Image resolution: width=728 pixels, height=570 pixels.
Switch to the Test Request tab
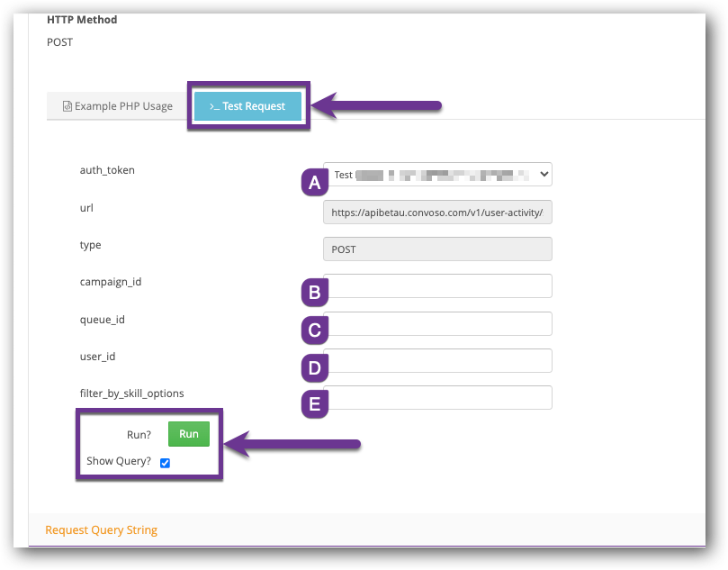(248, 106)
